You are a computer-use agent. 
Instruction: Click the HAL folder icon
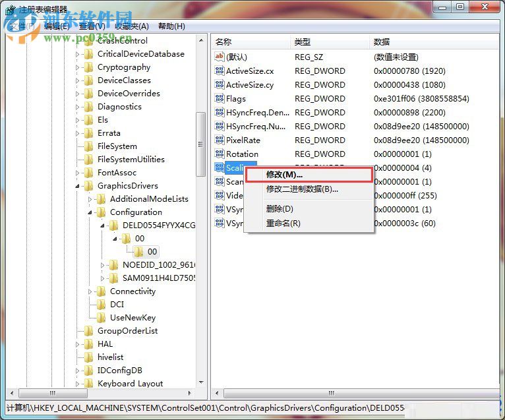click(x=89, y=344)
